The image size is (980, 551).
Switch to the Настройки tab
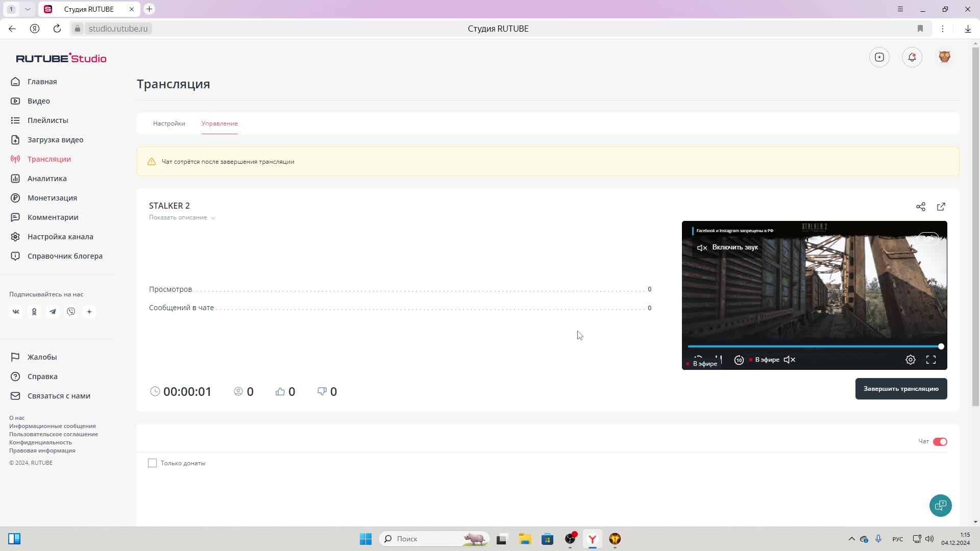pos(169,123)
